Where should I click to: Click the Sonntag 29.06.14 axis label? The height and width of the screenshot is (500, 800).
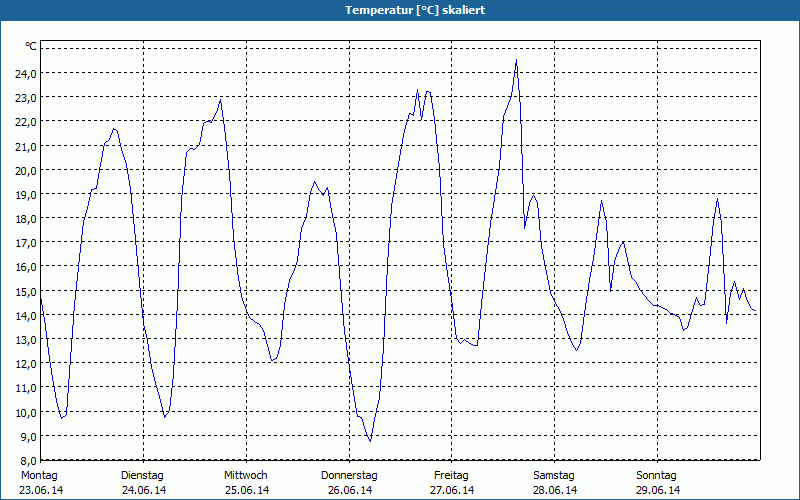(657, 483)
